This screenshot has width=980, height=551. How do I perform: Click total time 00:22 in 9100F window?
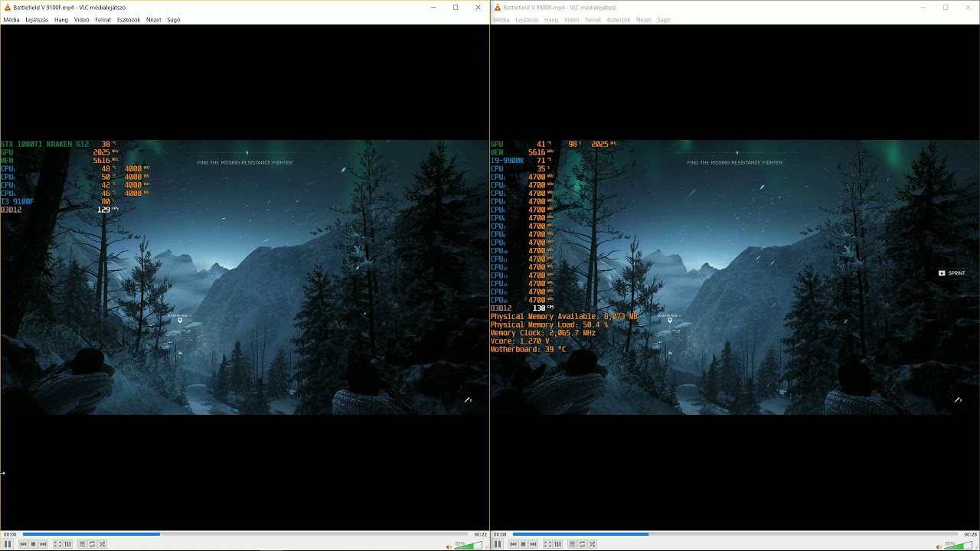(480, 534)
